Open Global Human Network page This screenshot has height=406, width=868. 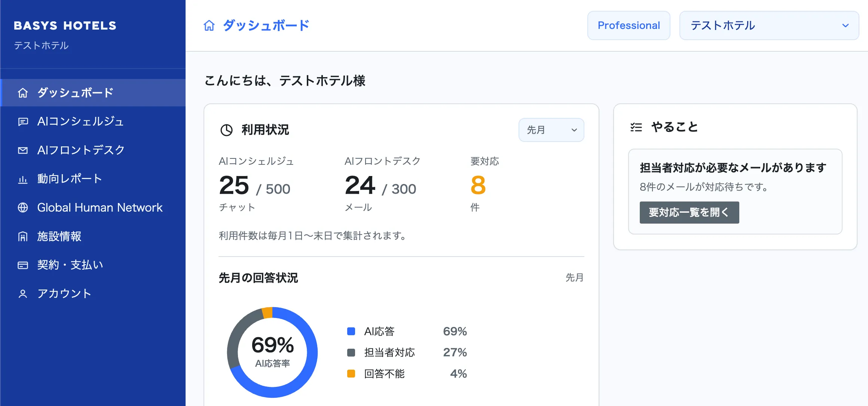click(93, 207)
